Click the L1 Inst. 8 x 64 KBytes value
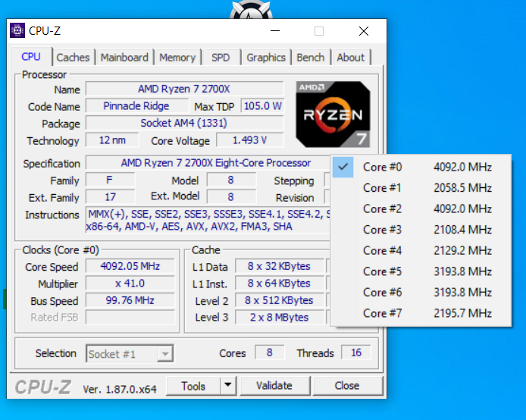526x420 pixels. coord(280,284)
